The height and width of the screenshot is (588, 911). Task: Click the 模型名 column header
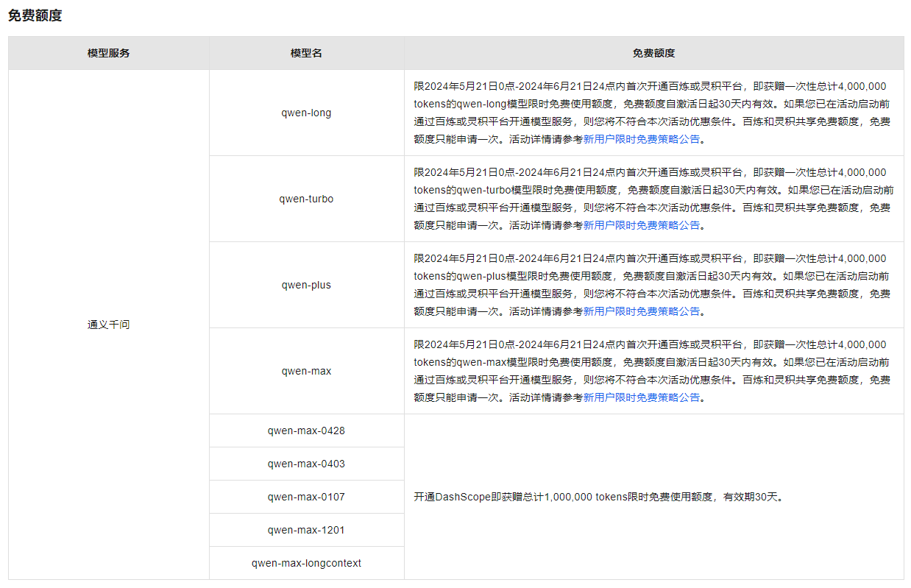(306, 53)
